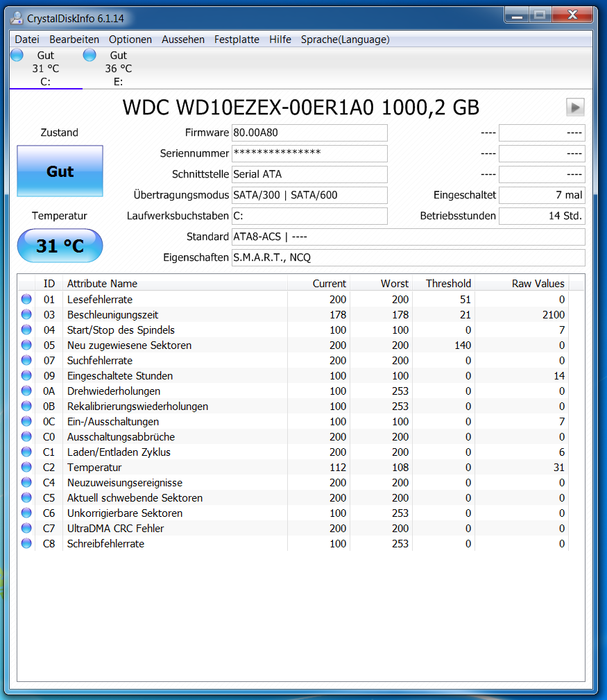Click the status orb for Neu zugewiesene Sektoren
Screen dimensions: 607x700
[26, 345]
